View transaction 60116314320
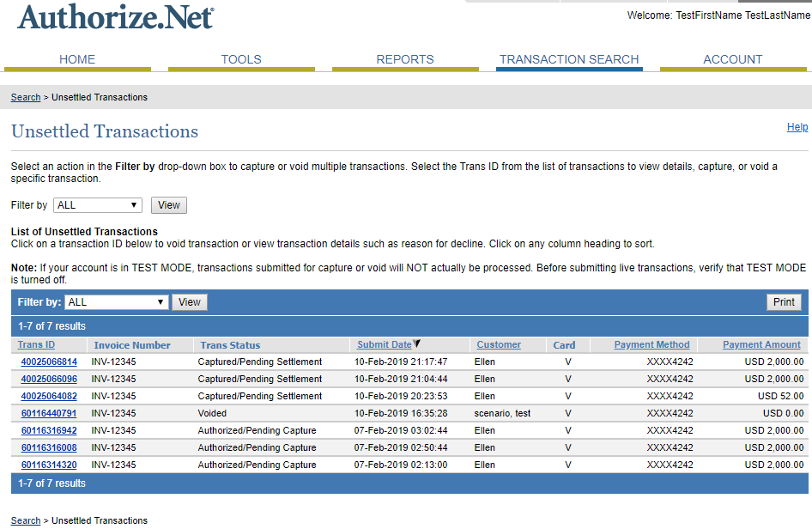The width and height of the screenshot is (812, 529). [x=49, y=465]
